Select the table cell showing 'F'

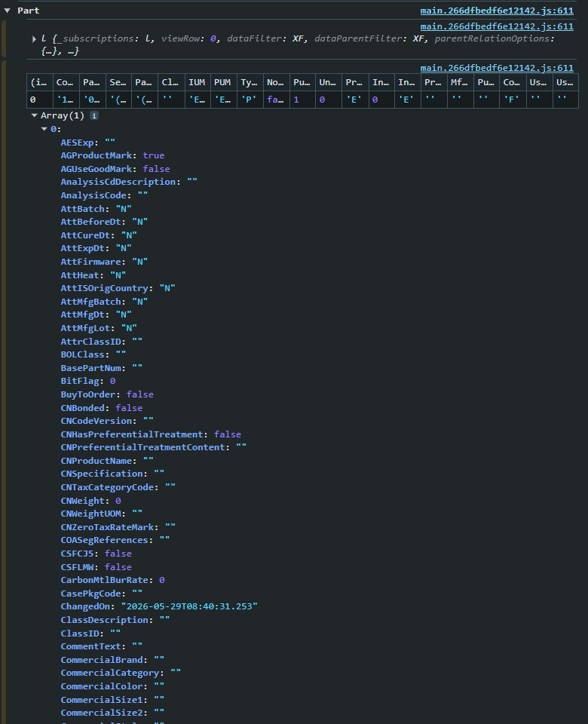tap(513, 100)
